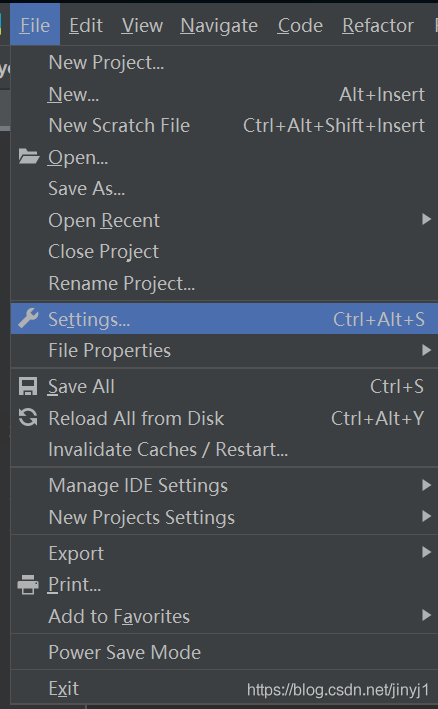Click the open folder icon beside Open
The width and height of the screenshot is (438, 709).
click(x=28, y=157)
